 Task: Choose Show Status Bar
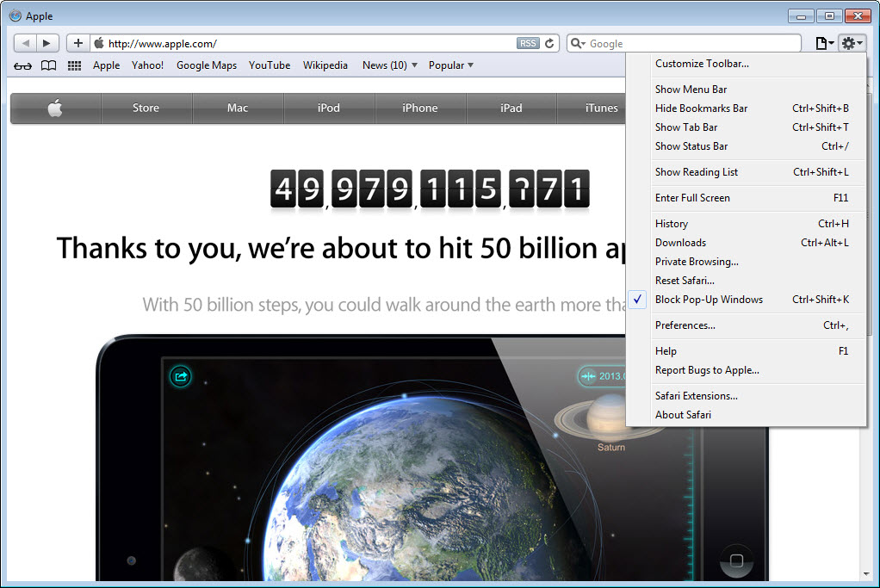(746, 146)
